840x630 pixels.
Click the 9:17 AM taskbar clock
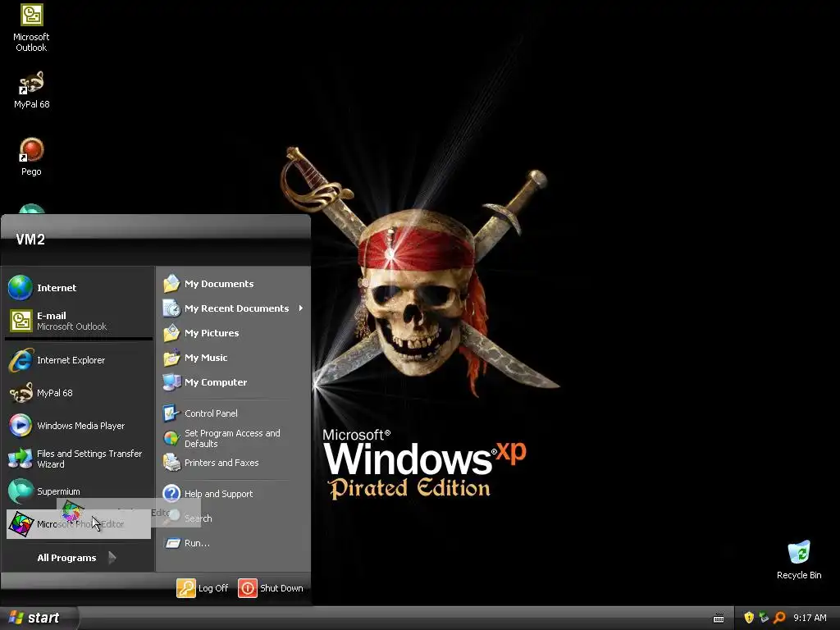click(810, 618)
